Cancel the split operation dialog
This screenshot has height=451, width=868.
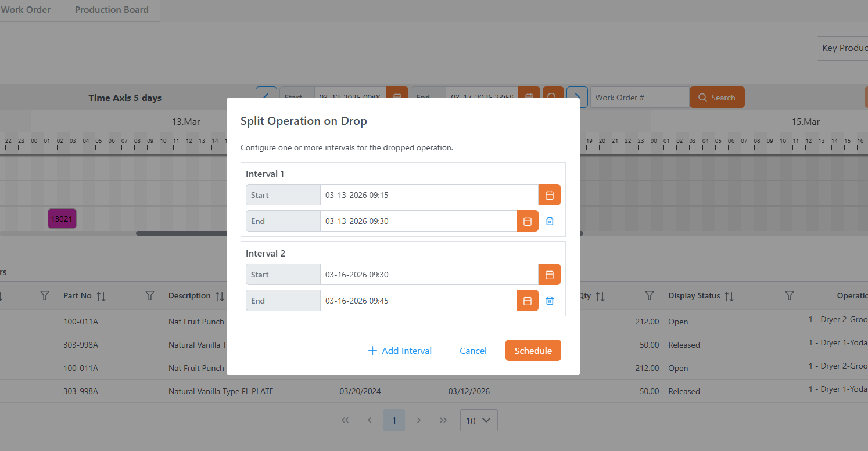(x=473, y=351)
